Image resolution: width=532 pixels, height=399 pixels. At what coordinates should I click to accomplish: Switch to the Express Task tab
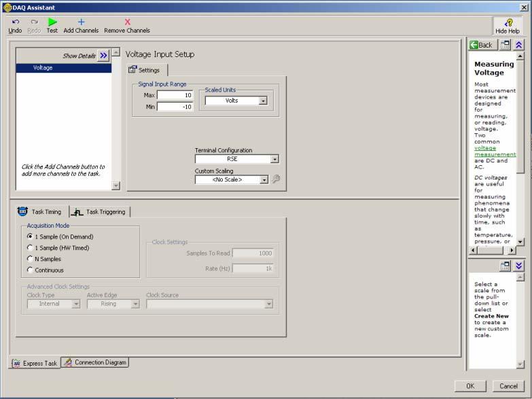pos(35,363)
